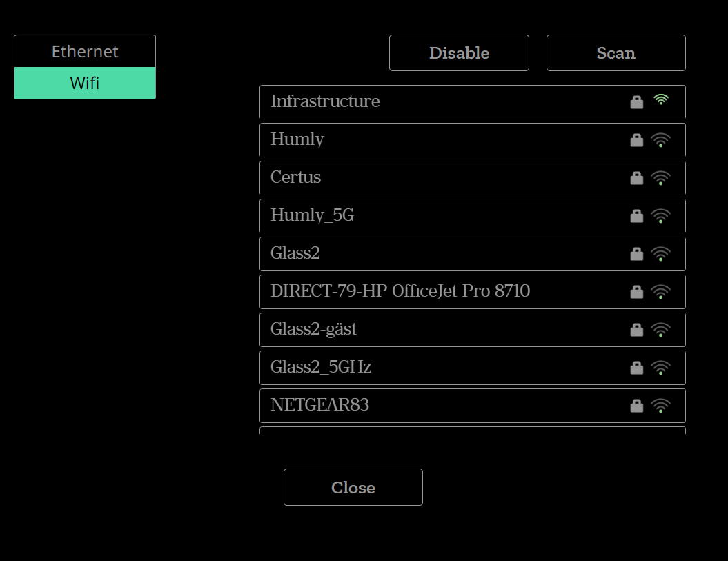
Task: Click the lock icon for Certus
Action: (637, 178)
